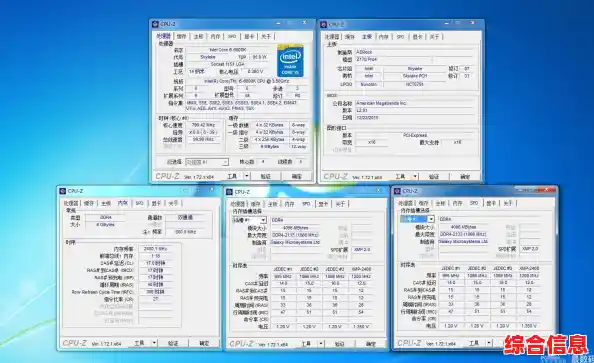
Task: Confirm with 确定 in the memory window
Action: pyautogui.click(x=204, y=343)
